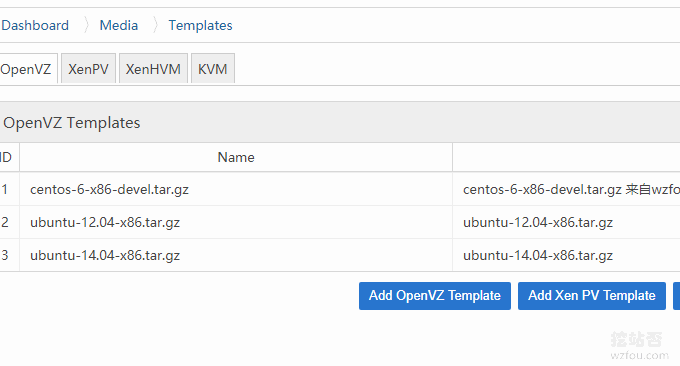Select centos-6-x86-devel.tar.gz in Name column
This screenshot has height=366, width=680.
(109, 190)
